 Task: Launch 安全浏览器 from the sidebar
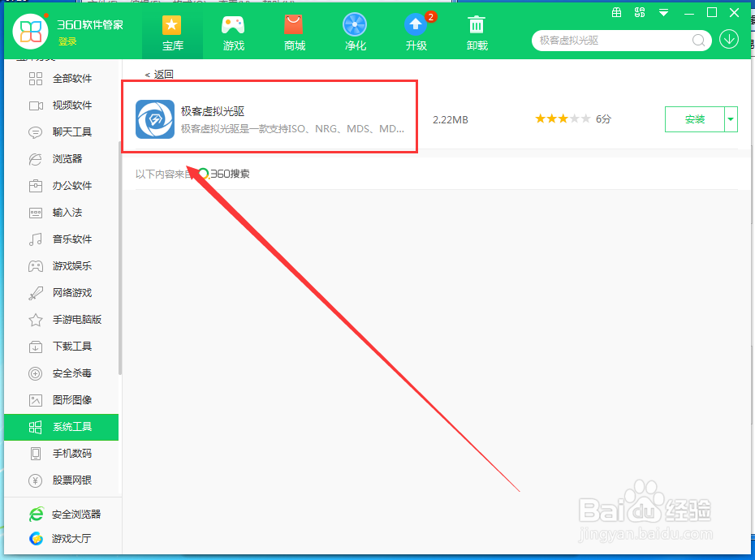[x=69, y=513]
